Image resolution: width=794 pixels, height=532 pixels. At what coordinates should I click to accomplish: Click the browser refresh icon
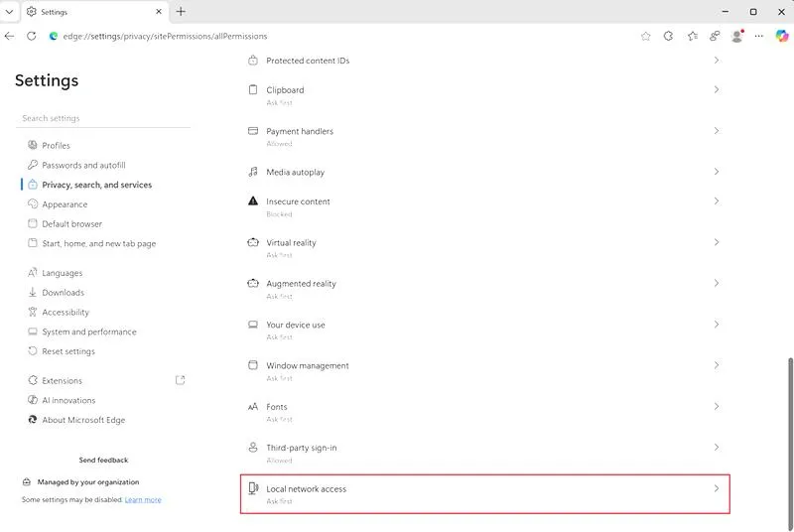(31, 36)
